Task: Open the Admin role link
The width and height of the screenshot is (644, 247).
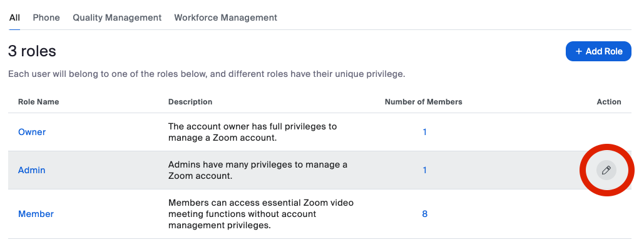Action: click(x=32, y=170)
